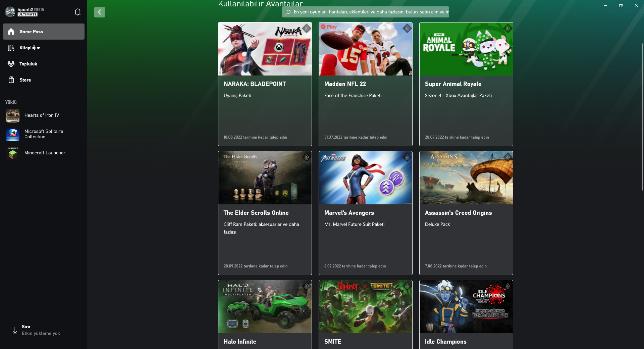This screenshot has height=349, width=644.
Task: Click the Idle Champions title
Action: tap(445, 342)
